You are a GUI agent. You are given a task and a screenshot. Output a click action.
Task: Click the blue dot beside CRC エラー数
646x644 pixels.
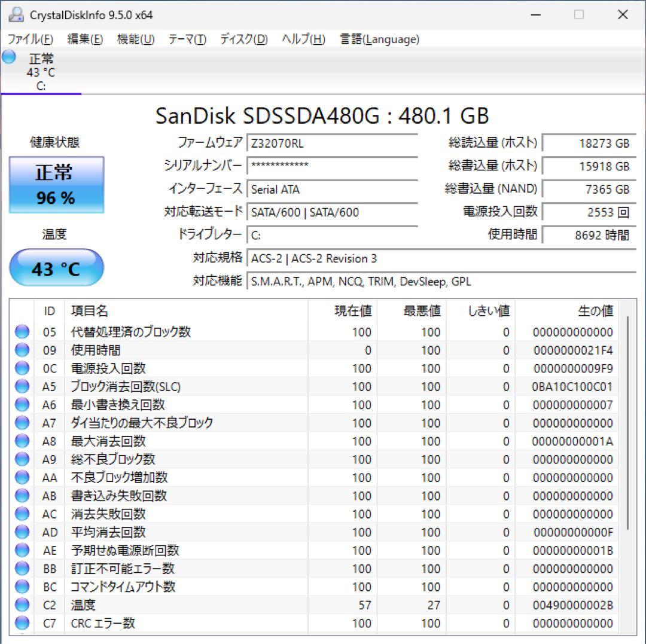pos(22,623)
